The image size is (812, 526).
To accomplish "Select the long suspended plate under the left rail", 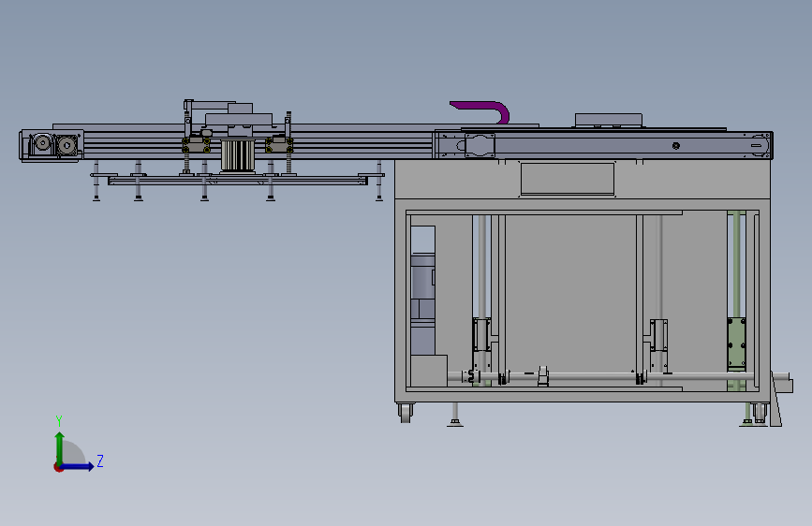I will [x=238, y=181].
